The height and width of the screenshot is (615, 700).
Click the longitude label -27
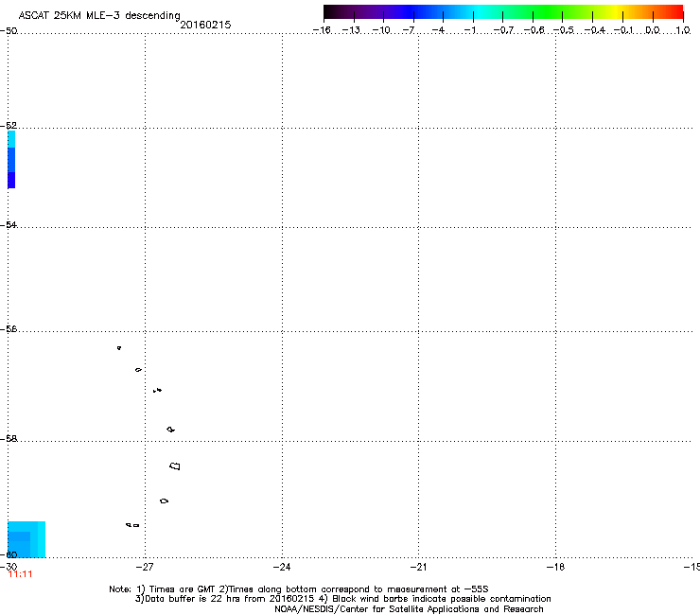pos(144,567)
